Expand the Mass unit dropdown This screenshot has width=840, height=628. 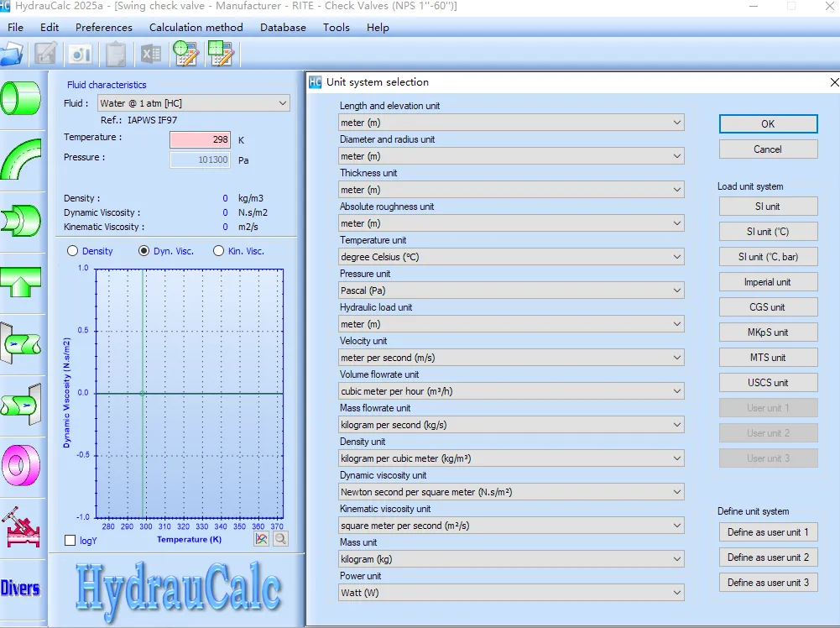[511, 559]
